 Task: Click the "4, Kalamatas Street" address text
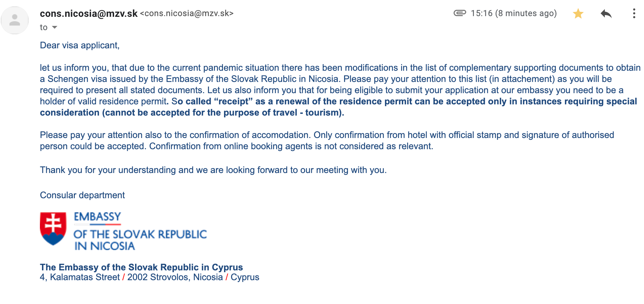click(x=80, y=277)
